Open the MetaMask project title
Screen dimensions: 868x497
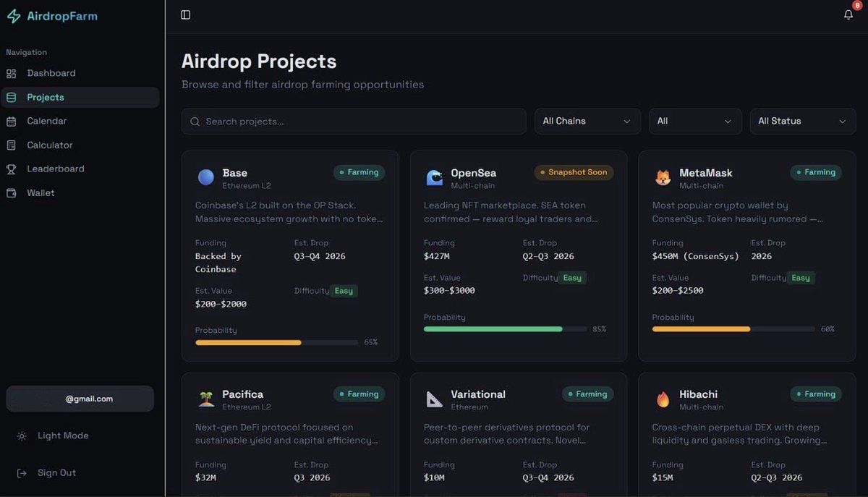point(706,173)
